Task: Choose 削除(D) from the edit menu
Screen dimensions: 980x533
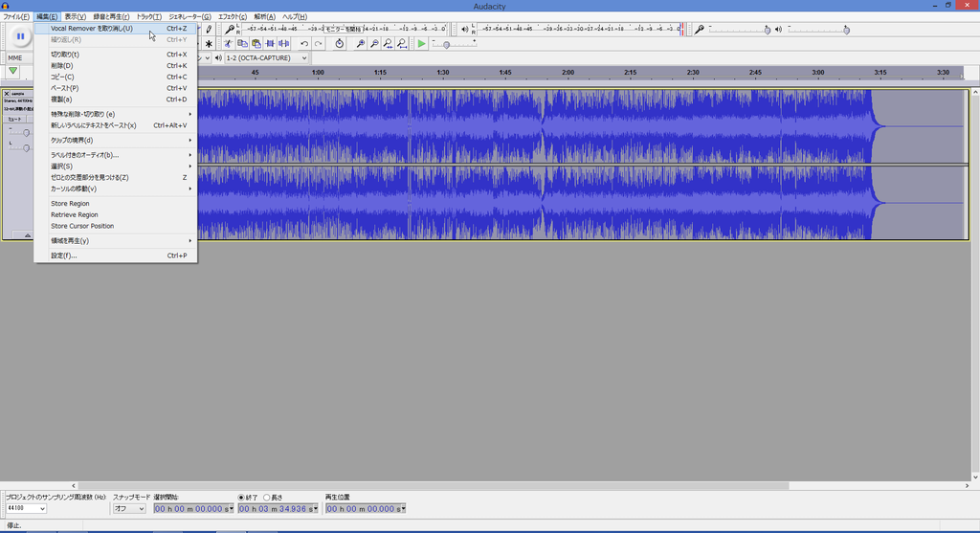Action: tap(116, 66)
